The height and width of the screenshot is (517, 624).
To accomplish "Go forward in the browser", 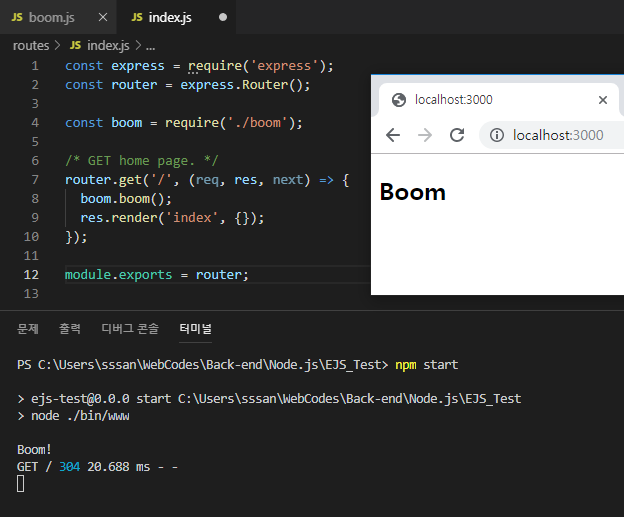I will [425, 135].
